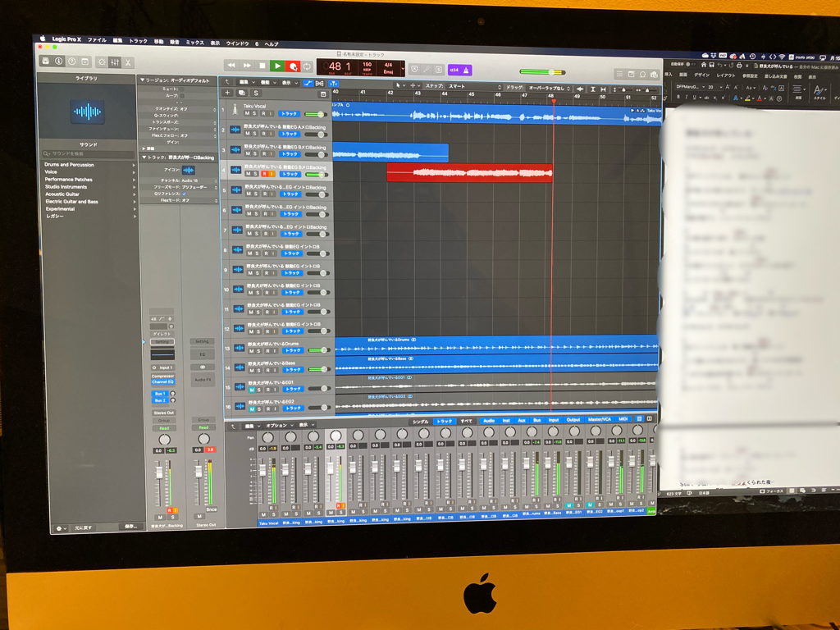Click the duplicate track button

tap(242, 94)
